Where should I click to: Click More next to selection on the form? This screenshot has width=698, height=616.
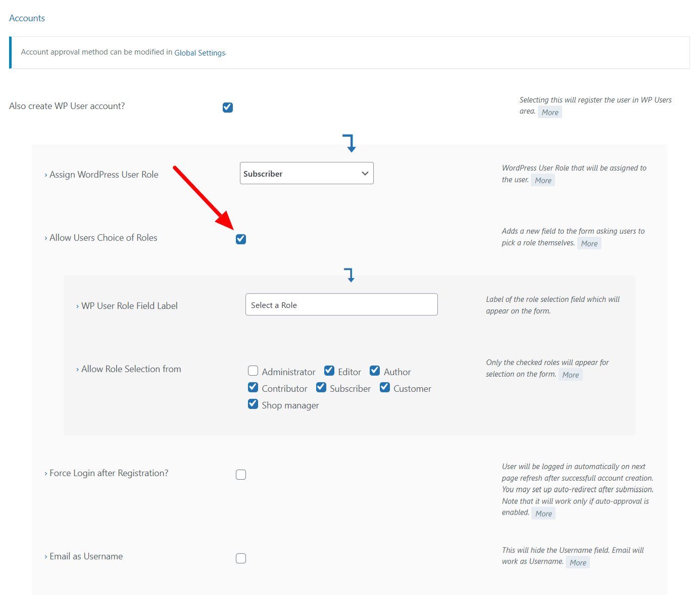coord(571,375)
